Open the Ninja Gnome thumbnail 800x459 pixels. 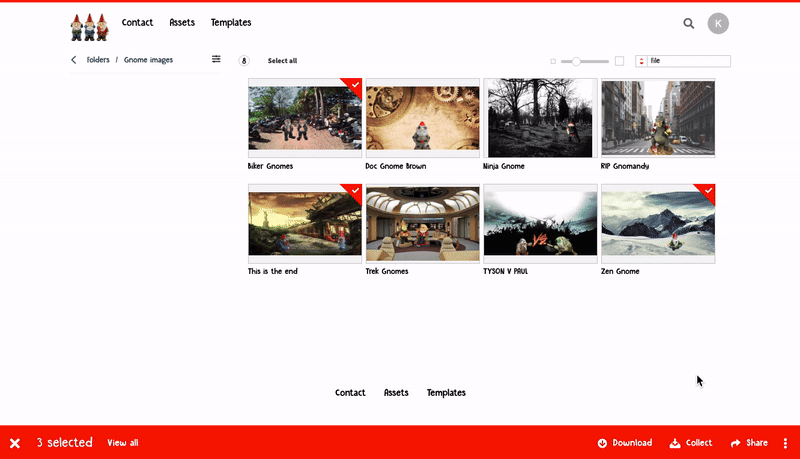(540, 118)
